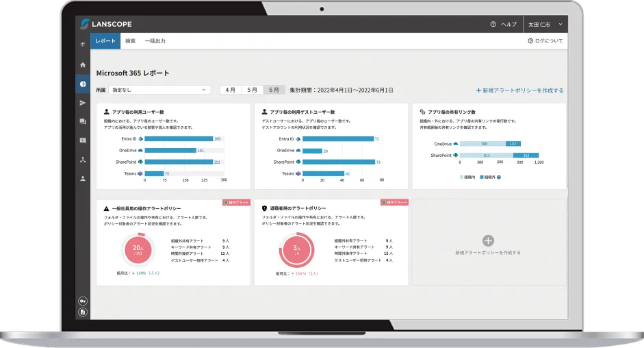
Task: Click the ヘルプ link in header
Action: tap(509, 24)
